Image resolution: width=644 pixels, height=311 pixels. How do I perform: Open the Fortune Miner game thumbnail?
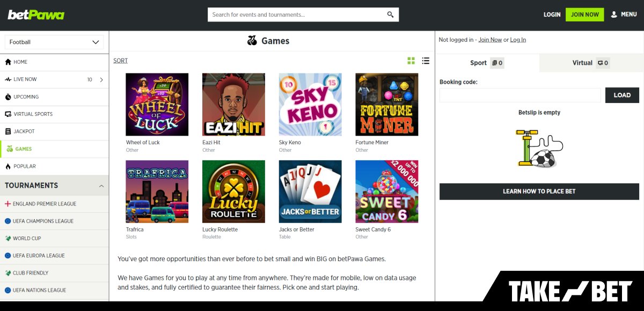click(x=386, y=105)
